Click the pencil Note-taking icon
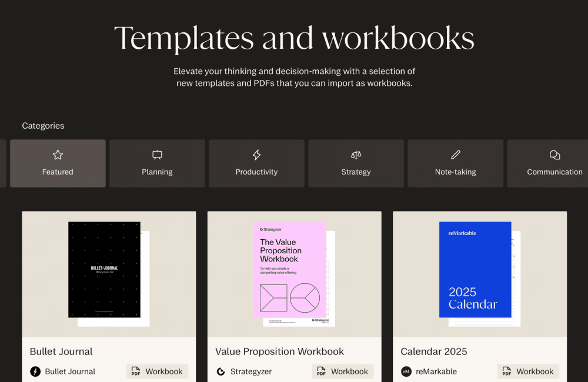Viewport: 588px width, 382px height. [x=455, y=155]
